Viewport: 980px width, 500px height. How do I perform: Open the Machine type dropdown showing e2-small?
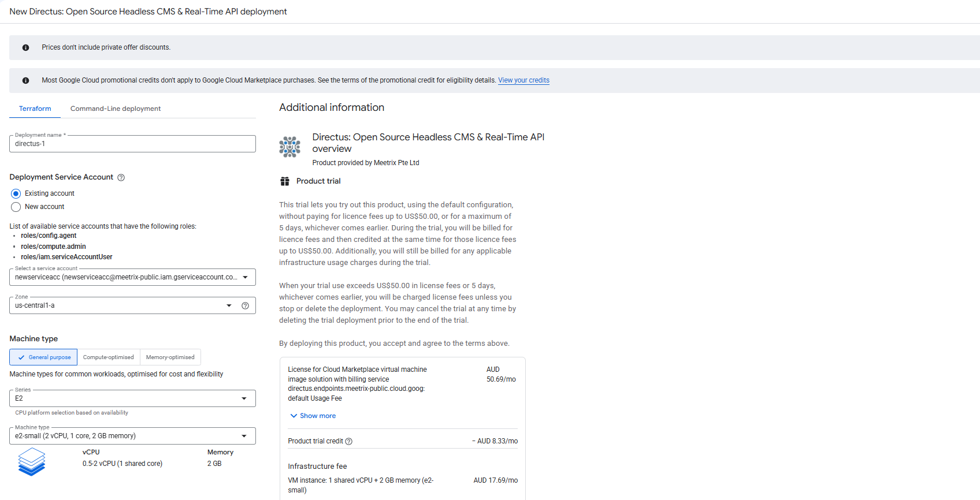pos(132,436)
